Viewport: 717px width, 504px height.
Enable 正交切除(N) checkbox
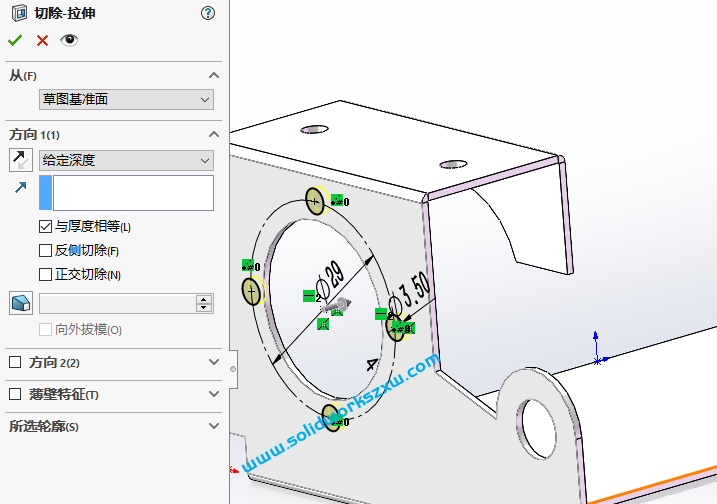45,275
